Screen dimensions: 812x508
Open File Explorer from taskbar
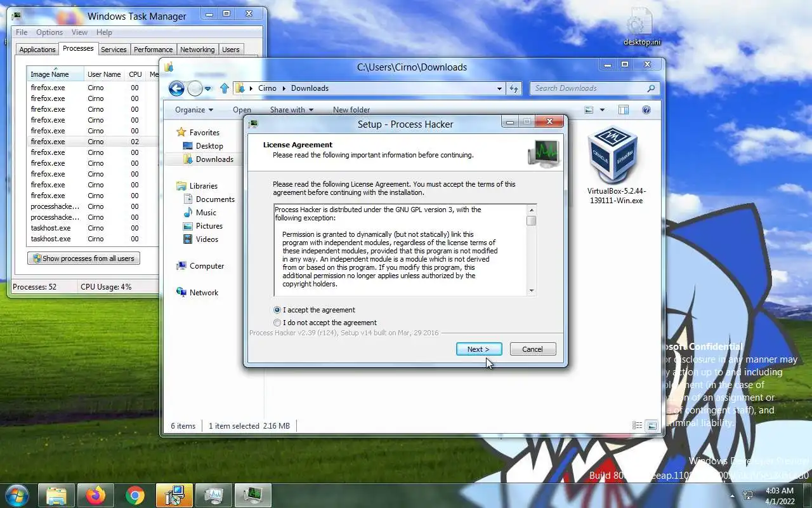click(56, 495)
